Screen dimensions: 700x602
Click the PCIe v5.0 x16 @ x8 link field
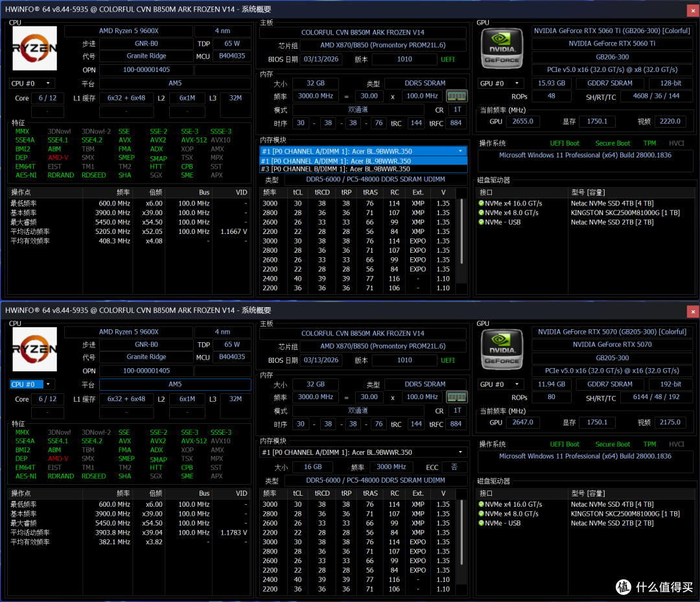[612, 69]
